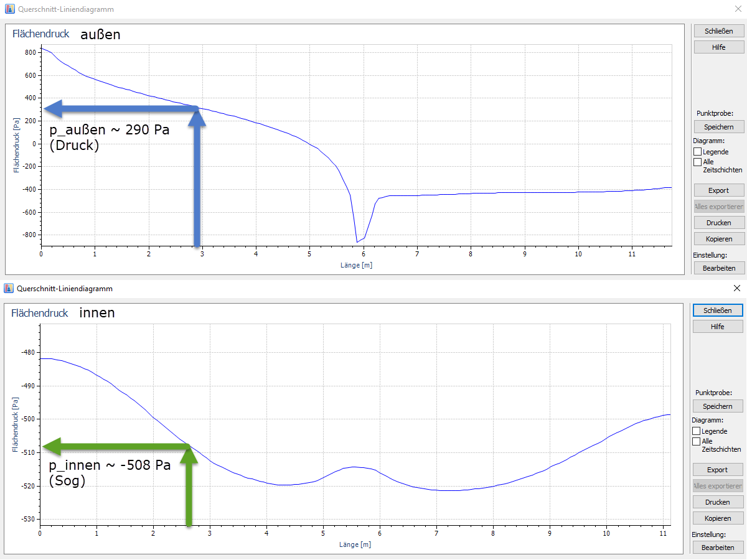Click the app icon in the lower window title bar
Image resolution: width=747 pixels, height=560 pixels.
pos(9,288)
